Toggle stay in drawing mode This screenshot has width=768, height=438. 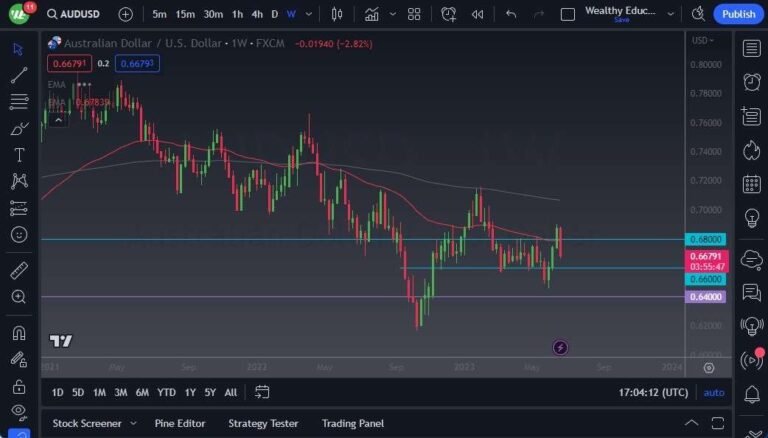click(x=19, y=360)
